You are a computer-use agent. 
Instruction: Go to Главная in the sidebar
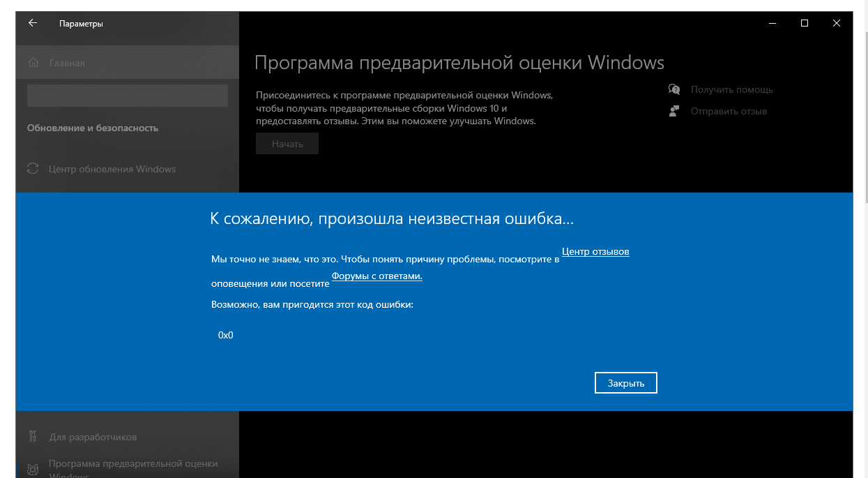tap(128, 63)
